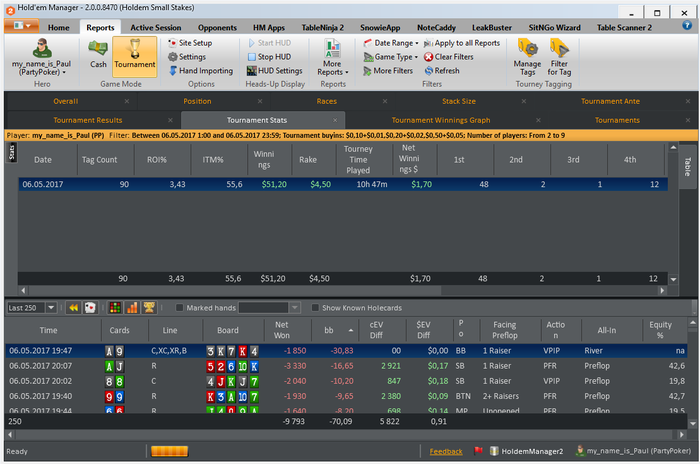The image size is (700, 464).
Task: Open Hand Importing
Action: point(201,71)
